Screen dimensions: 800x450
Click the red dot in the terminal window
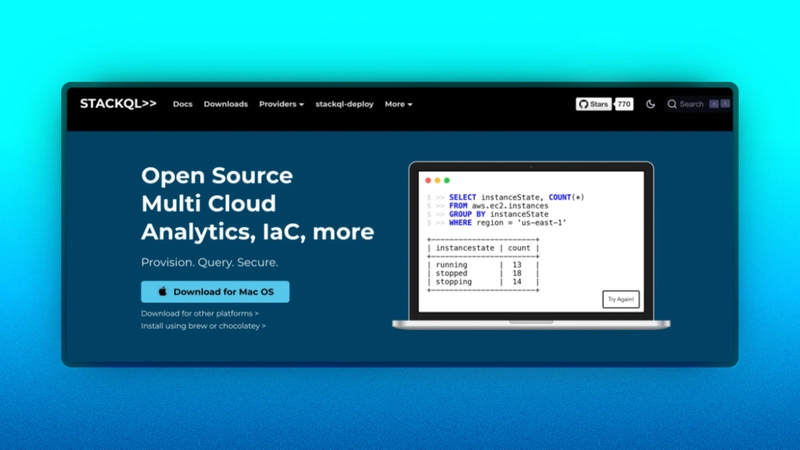[x=428, y=180]
